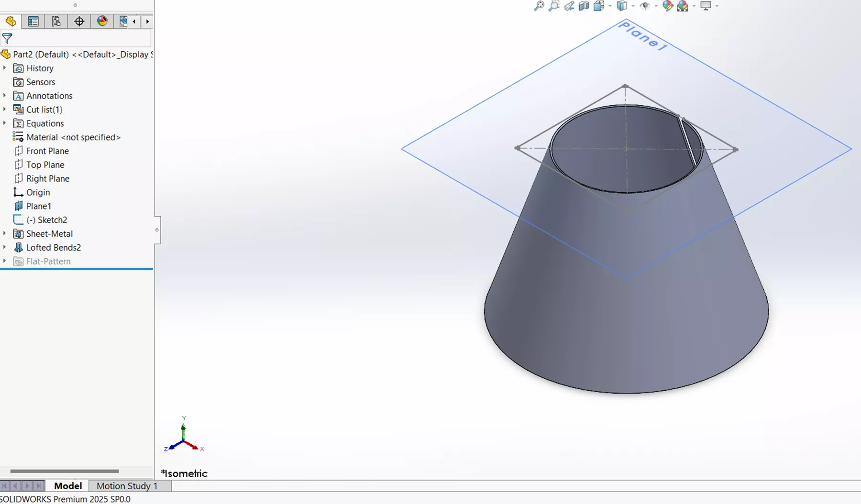The width and height of the screenshot is (861, 504).
Task: Click the Annotations folder icon
Action: click(x=18, y=96)
